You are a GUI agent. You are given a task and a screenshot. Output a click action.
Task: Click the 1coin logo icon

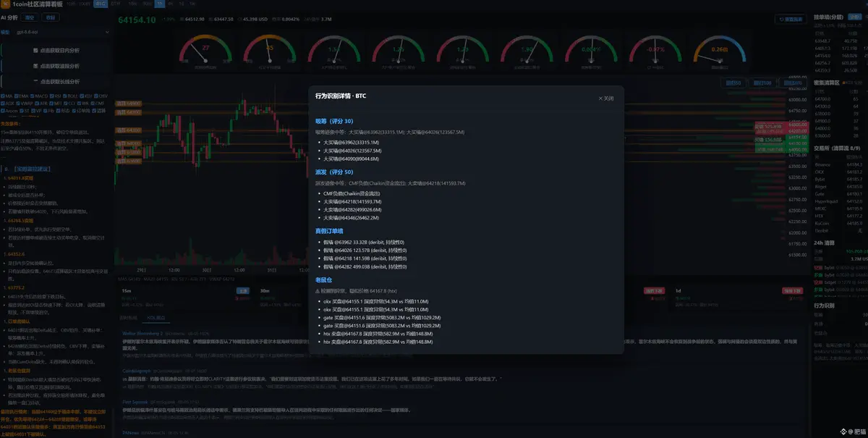6,4
